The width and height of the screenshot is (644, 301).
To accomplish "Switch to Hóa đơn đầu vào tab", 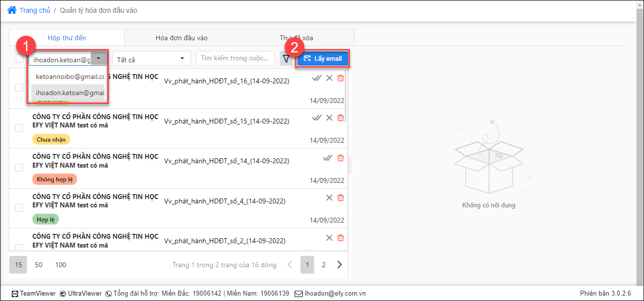I will coord(182,38).
